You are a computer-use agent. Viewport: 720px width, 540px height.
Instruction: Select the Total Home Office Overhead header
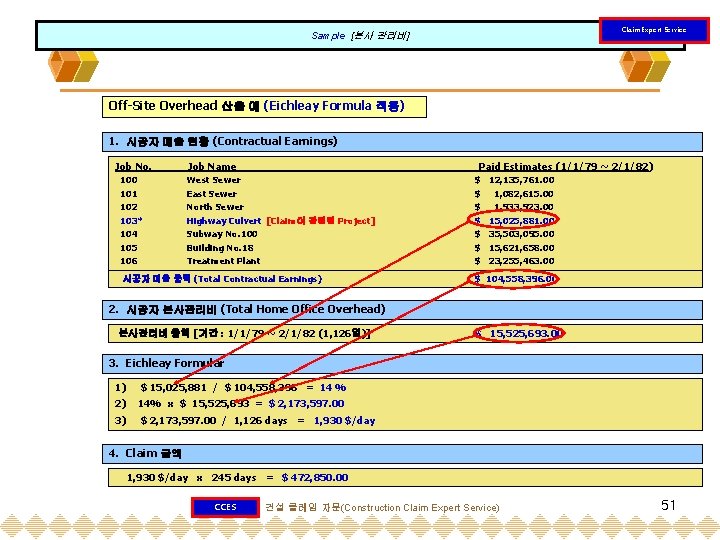[x=402, y=309]
